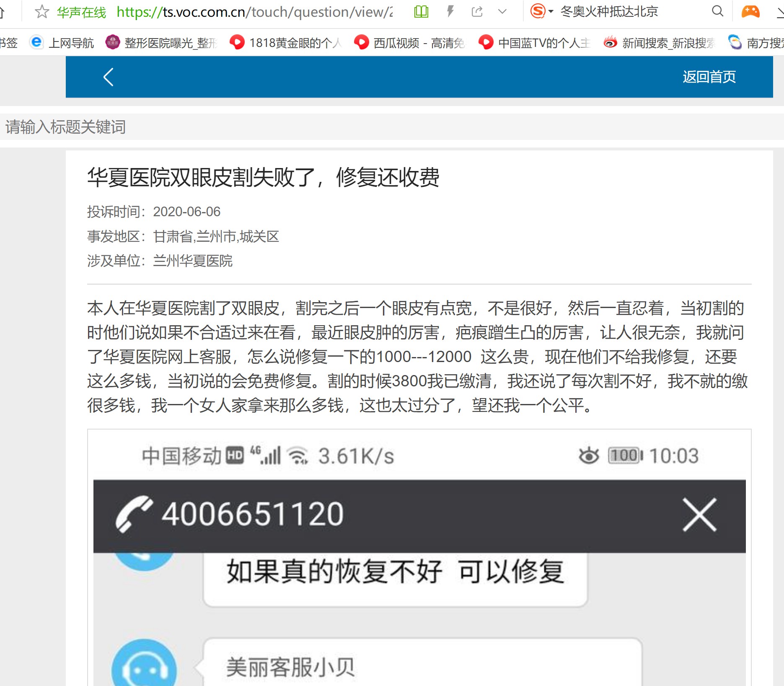
Task: Click the complaint body paragraph text
Action: tap(417, 357)
